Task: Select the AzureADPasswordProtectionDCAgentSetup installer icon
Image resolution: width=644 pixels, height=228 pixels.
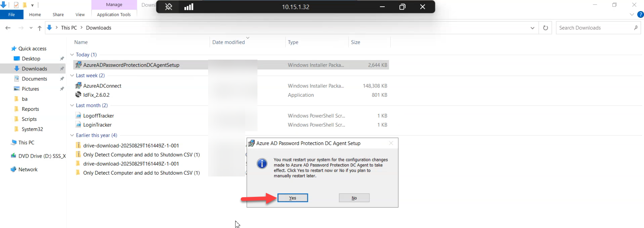Action: tap(78, 65)
